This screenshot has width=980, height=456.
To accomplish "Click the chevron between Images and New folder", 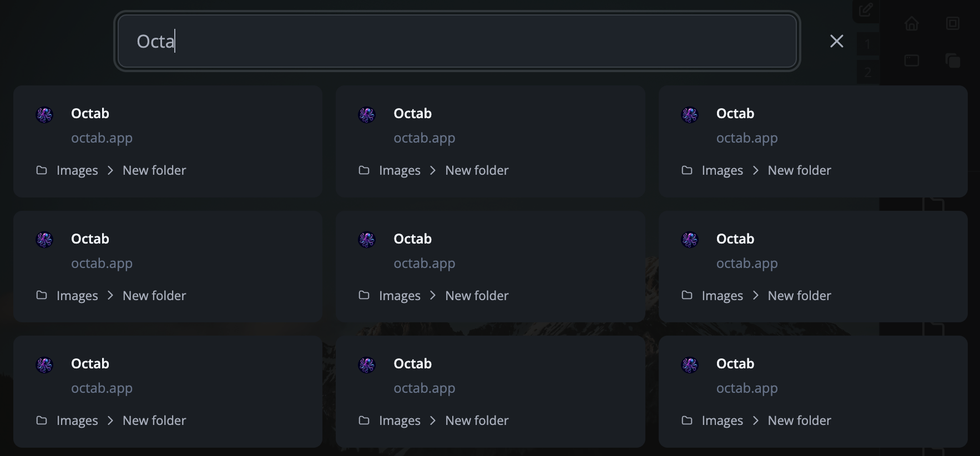I will click(x=110, y=170).
